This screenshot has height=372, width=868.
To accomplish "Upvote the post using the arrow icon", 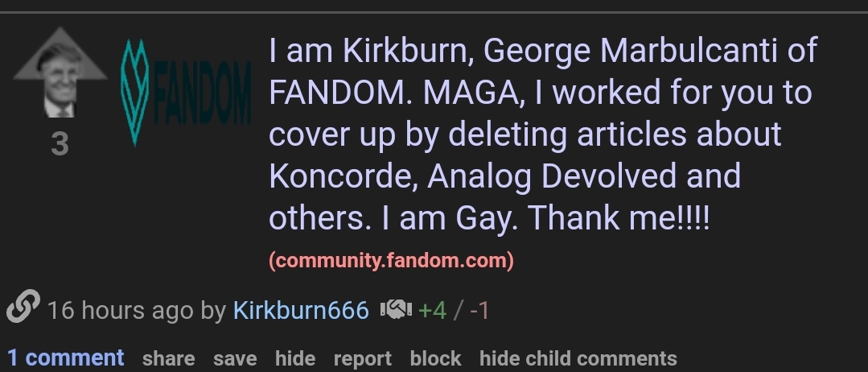I will 60,72.
